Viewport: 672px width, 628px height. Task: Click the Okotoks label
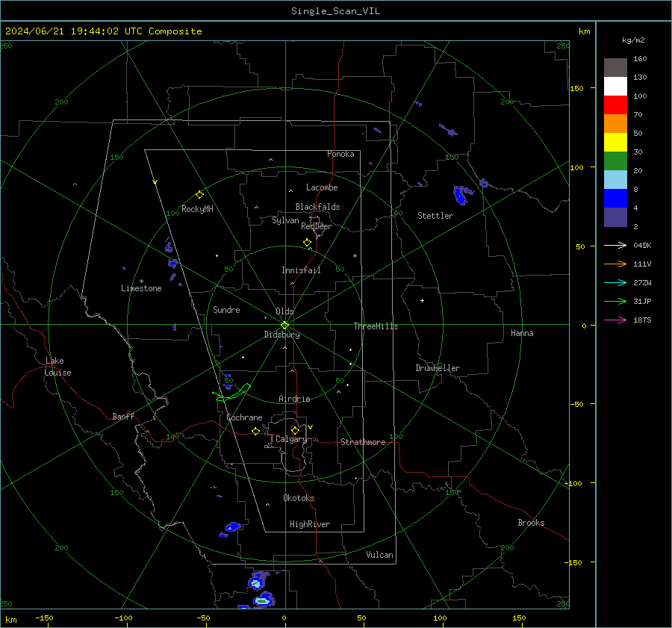(299, 498)
